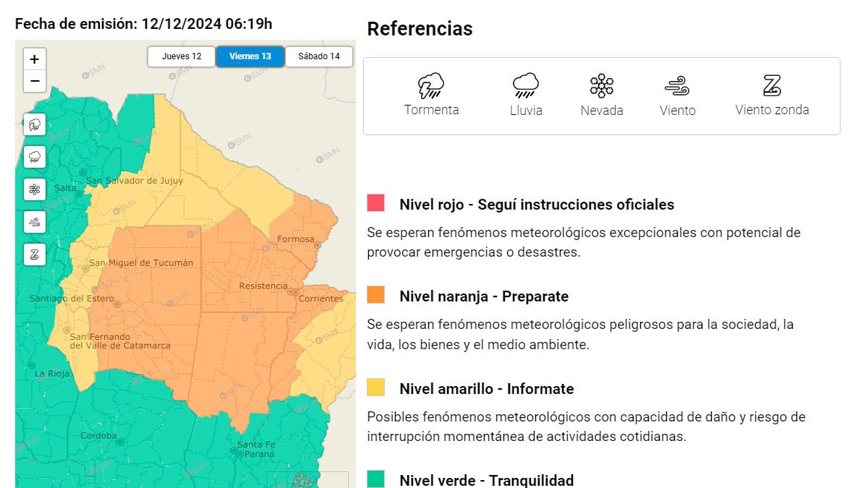This screenshot has width=868, height=488.
Task: Click the orange alert zone near Formosa
Action: click(297, 231)
